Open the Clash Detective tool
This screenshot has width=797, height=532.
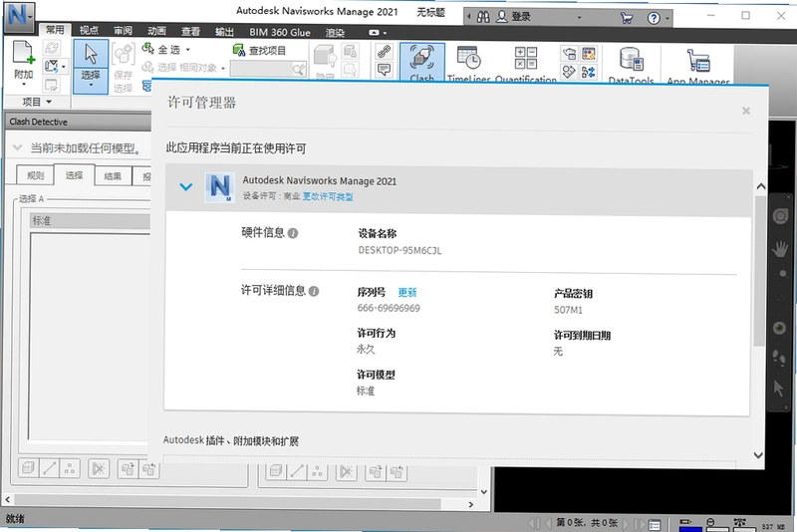tap(421, 62)
